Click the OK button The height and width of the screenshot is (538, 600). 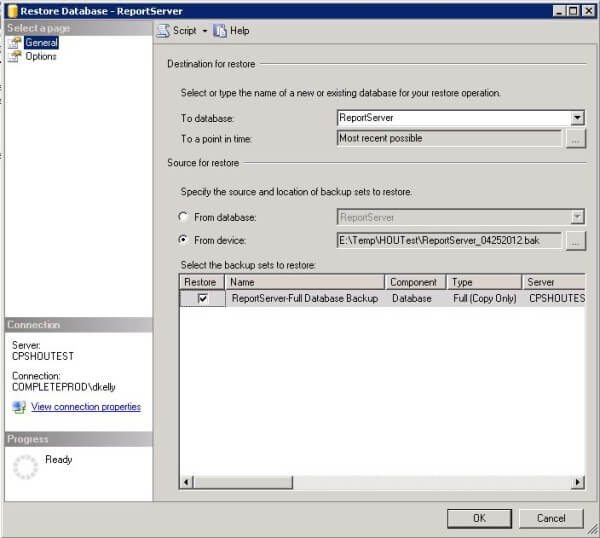[479, 518]
